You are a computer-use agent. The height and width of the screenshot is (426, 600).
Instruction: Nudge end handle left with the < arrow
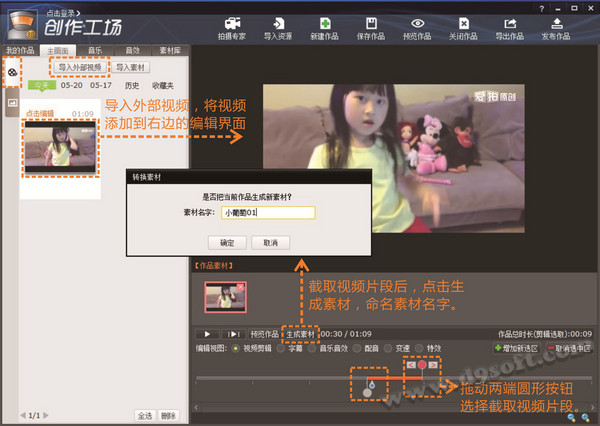tap(411, 365)
